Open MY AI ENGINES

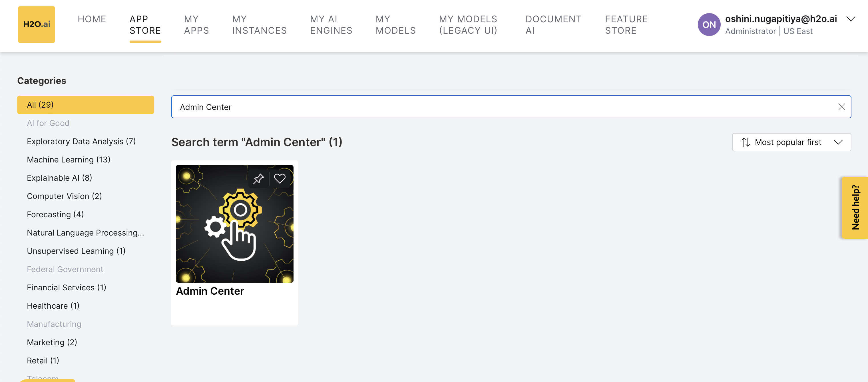pos(331,25)
